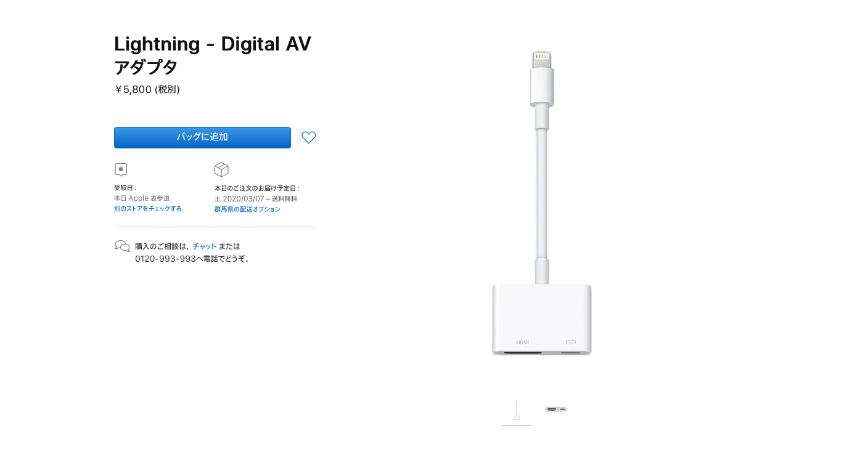868x449 pixels.
Task: Click the chat speech bubbles icon
Action: tap(122, 246)
